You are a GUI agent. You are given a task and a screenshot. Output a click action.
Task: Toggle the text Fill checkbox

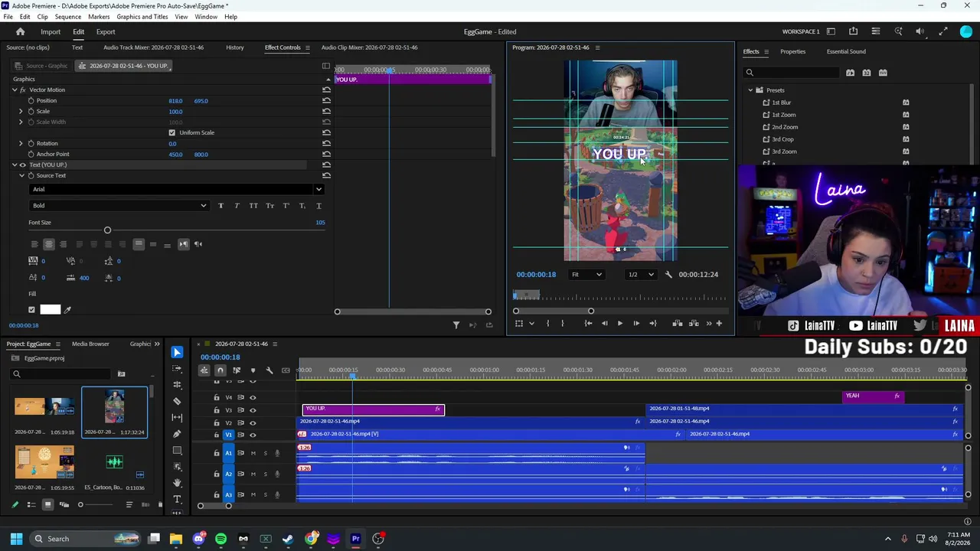point(31,310)
